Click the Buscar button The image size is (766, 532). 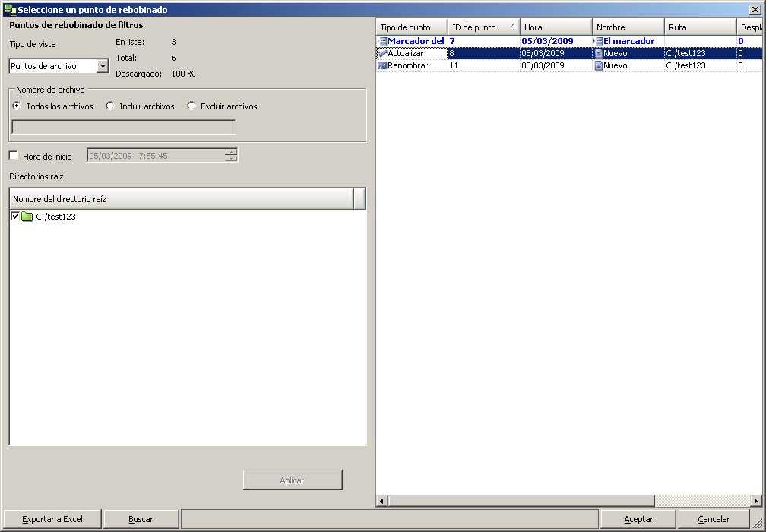click(x=141, y=519)
